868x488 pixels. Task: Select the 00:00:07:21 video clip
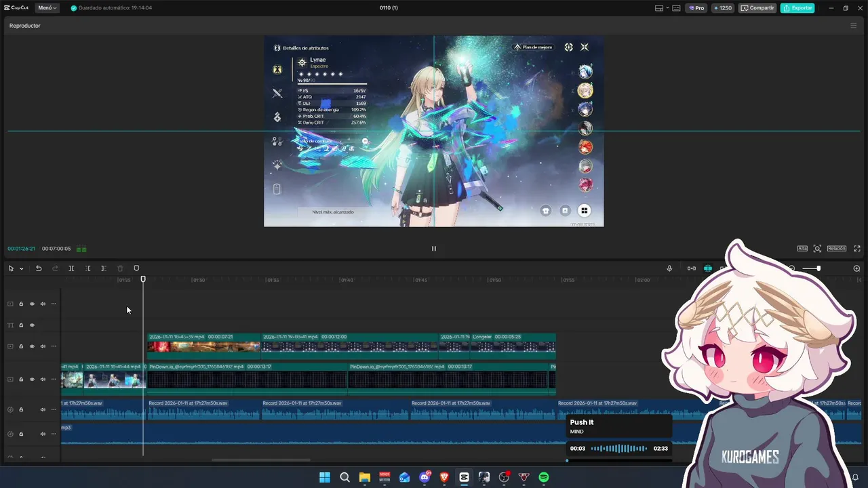point(203,346)
